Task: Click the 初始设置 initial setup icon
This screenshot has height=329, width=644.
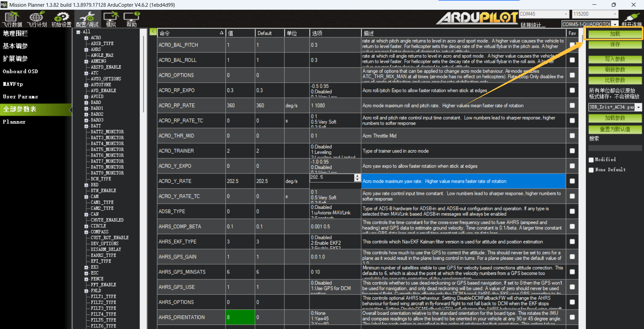Action: [x=61, y=19]
